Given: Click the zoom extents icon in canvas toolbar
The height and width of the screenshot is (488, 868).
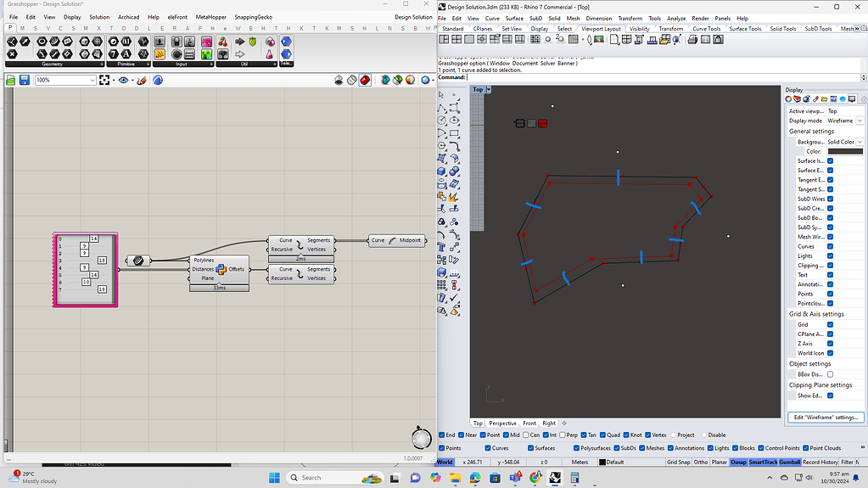Looking at the screenshot, I should [x=104, y=80].
